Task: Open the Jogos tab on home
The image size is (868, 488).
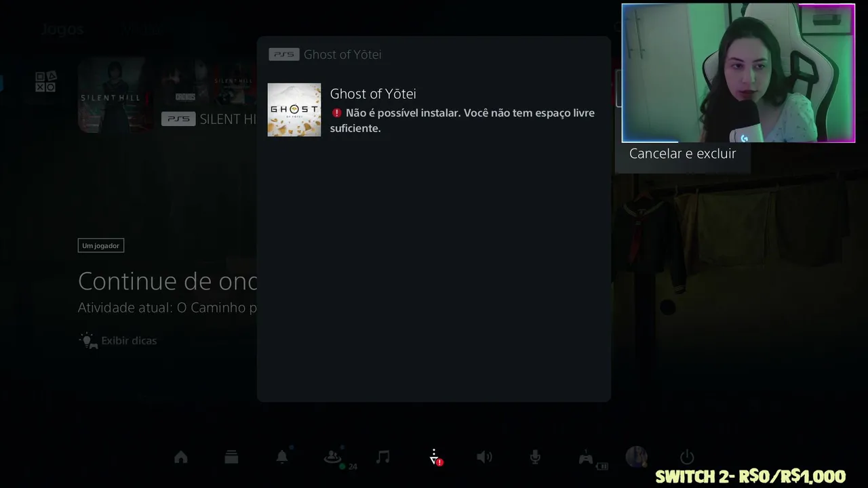Action: (62, 29)
